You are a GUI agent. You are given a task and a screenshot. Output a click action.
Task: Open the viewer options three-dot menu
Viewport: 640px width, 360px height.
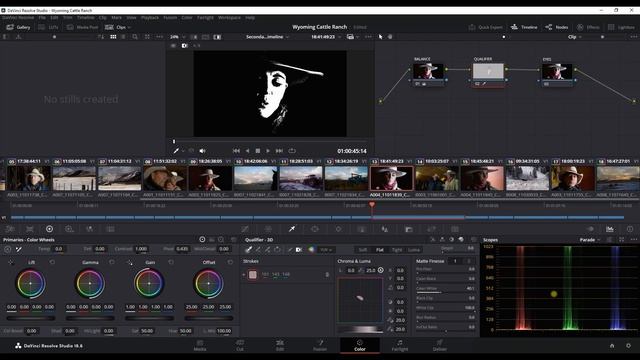point(368,37)
